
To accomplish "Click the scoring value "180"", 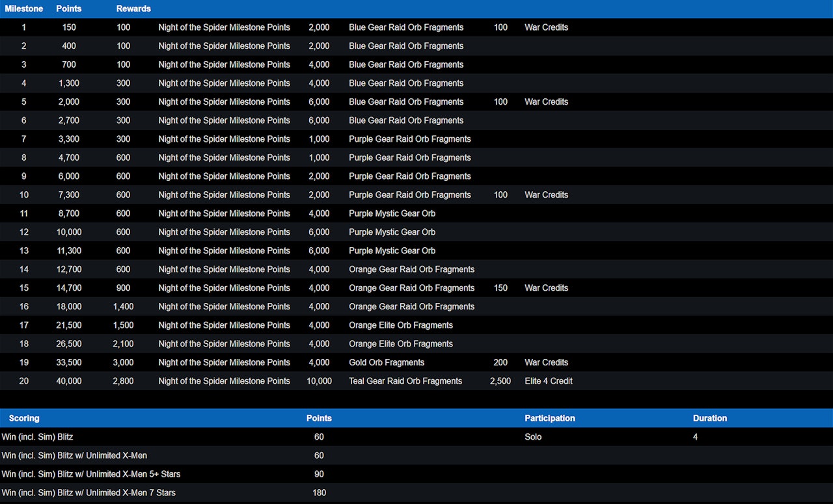I will (x=319, y=493).
